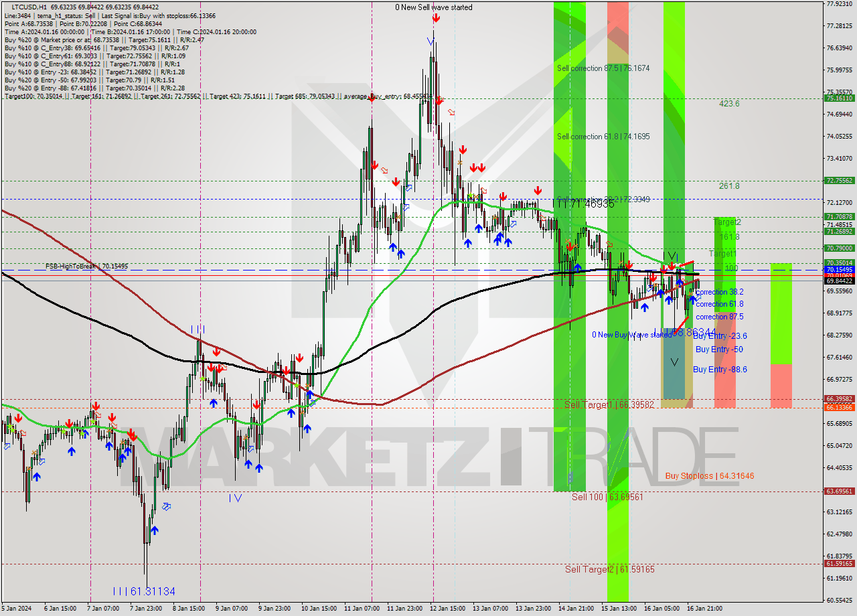Click the red 70.01069 axis price tag

point(840,275)
